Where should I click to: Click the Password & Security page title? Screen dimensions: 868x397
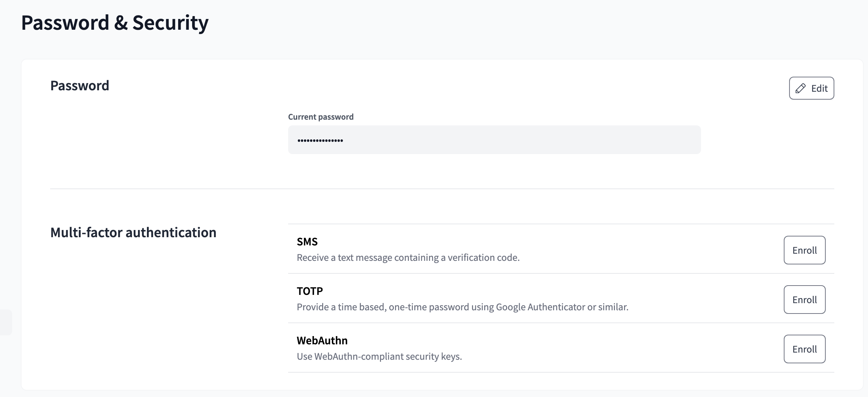click(x=115, y=22)
